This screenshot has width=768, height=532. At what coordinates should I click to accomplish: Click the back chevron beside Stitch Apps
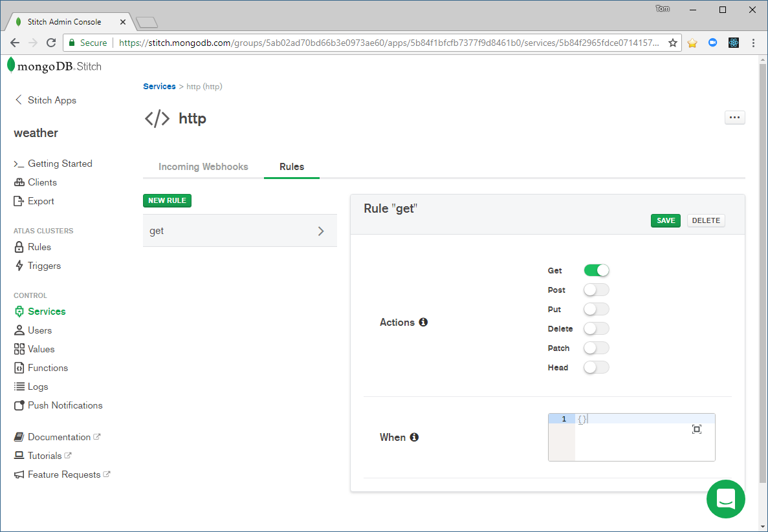pos(19,100)
